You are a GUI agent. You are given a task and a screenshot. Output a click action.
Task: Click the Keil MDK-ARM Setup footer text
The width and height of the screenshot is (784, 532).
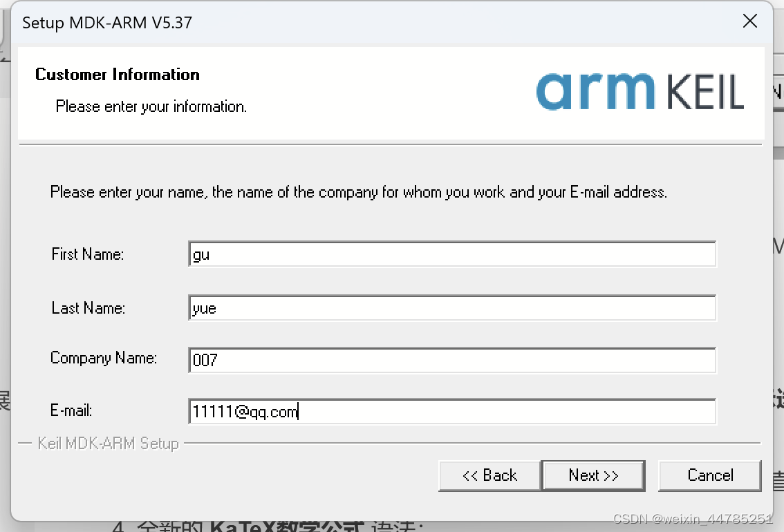108,444
